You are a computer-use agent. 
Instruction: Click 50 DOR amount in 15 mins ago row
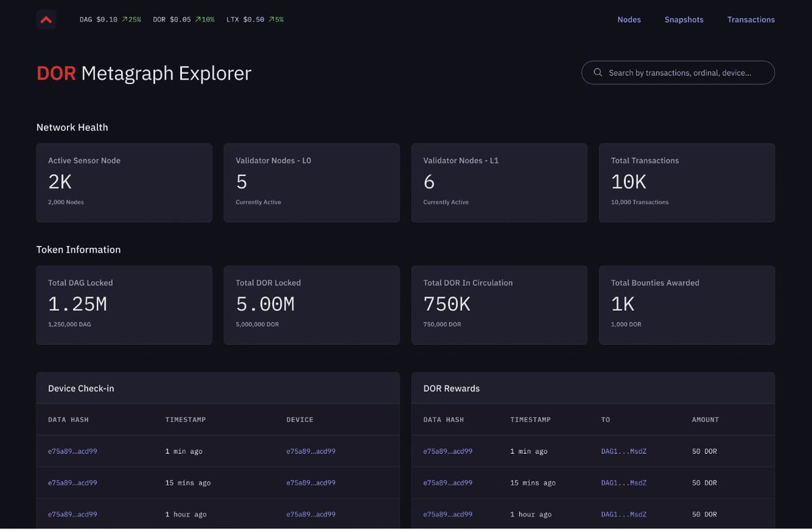click(704, 483)
